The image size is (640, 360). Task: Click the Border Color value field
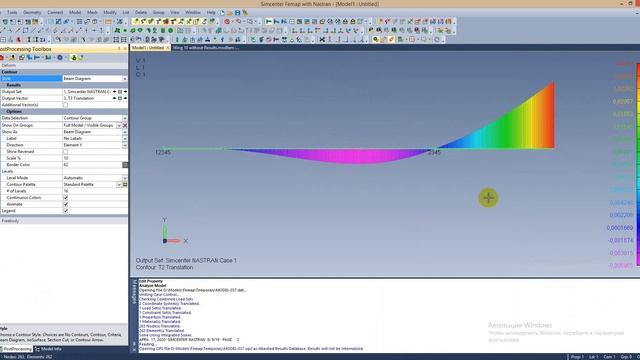[x=92, y=165]
